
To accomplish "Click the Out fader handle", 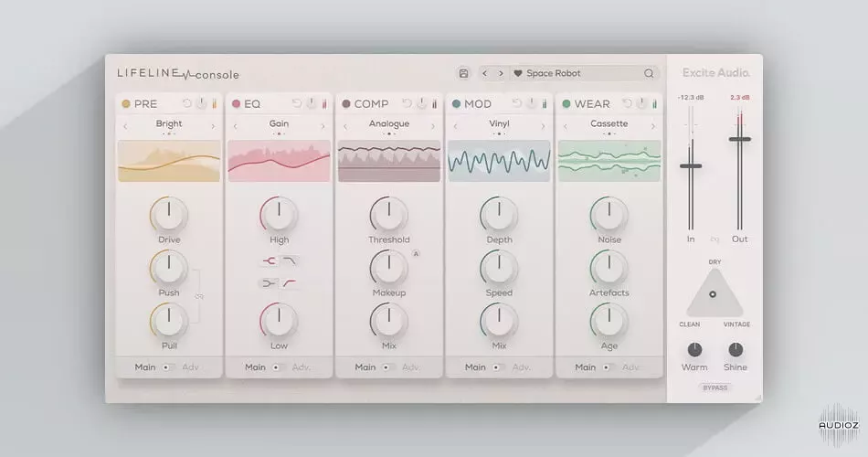I will (739, 140).
